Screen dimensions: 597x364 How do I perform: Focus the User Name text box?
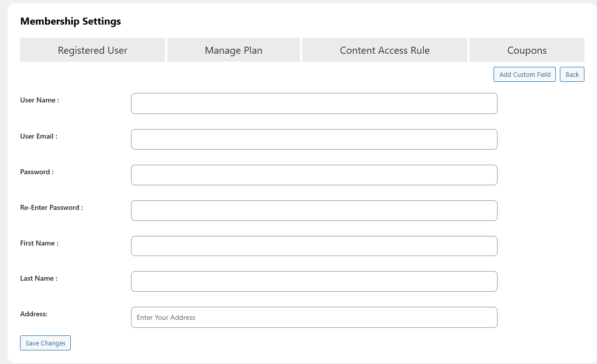pyautogui.click(x=314, y=103)
